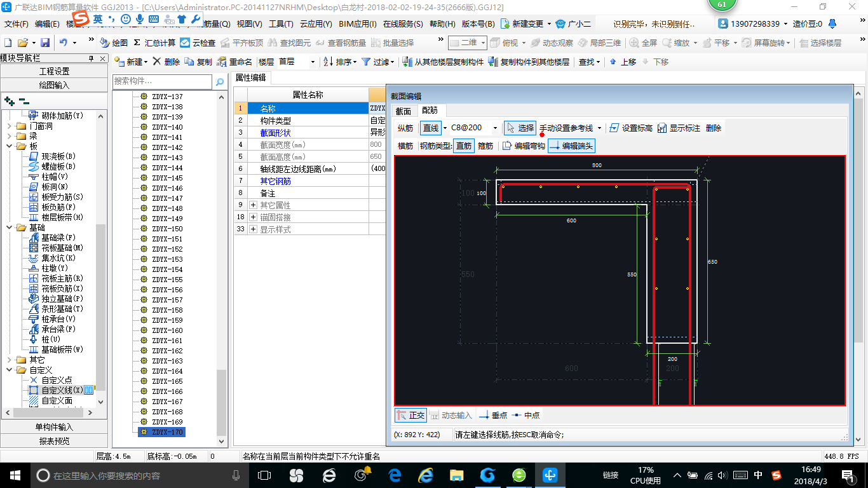The image size is (868, 488).
Task: Save the project with floppy disk icon
Action: (45, 43)
